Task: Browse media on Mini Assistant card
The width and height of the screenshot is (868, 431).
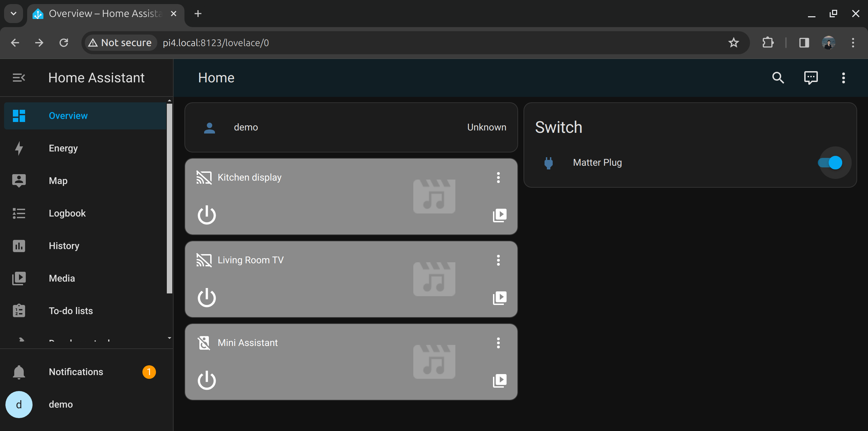Action: click(499, 381)
